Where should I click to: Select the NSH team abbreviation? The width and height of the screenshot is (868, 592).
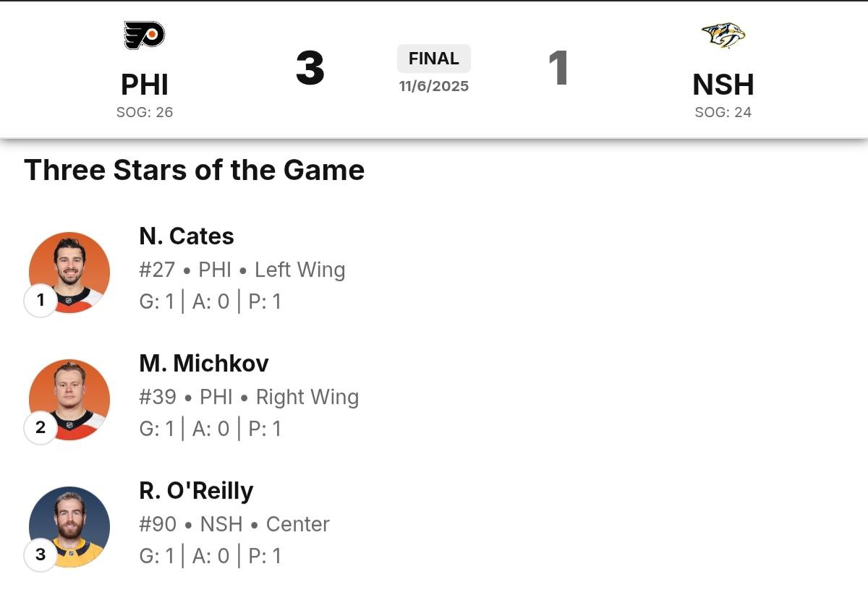click(x=723, y=85)
